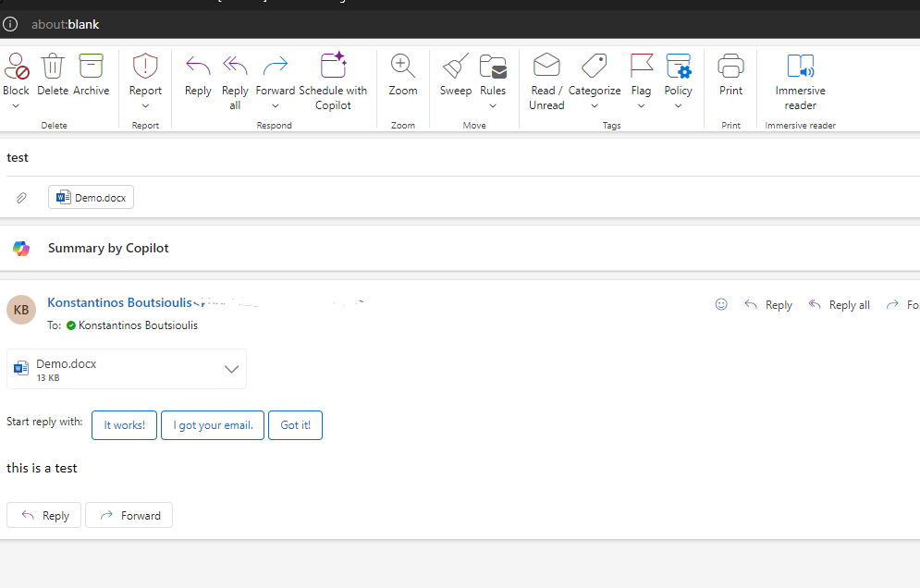This screenshot has width=920, height=588.
Task: Click the subject line "test"
Action: 17,158
